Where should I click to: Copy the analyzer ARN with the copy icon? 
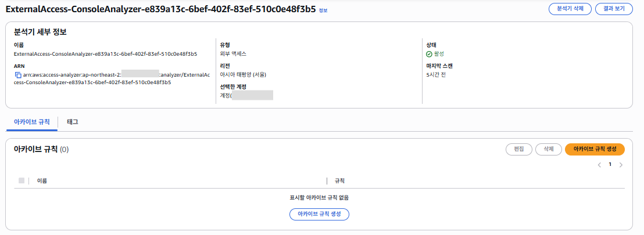(x=17, y=75)
